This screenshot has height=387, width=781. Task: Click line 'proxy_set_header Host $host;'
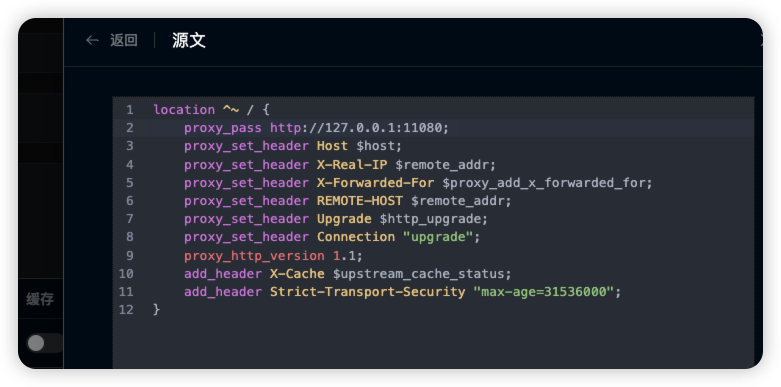coord(293,146)
